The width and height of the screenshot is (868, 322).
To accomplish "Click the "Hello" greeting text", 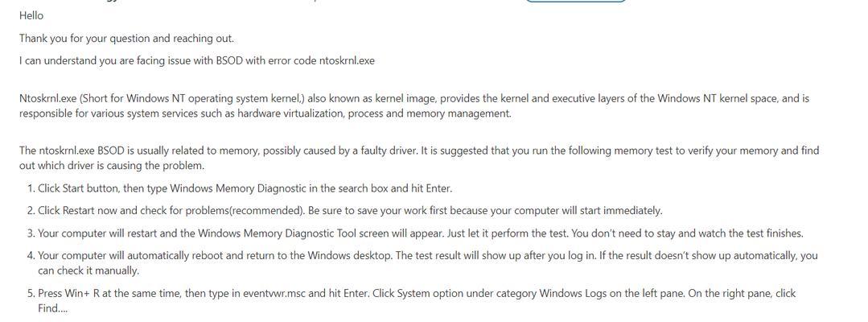I will click(31, 16).
